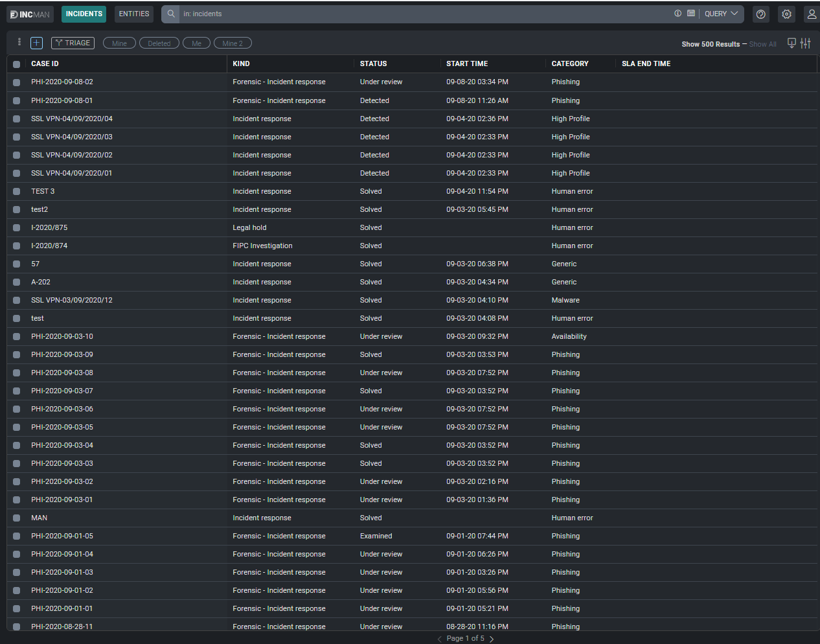
Task: Open the vertical dots options menu
Action: [19, 42]
